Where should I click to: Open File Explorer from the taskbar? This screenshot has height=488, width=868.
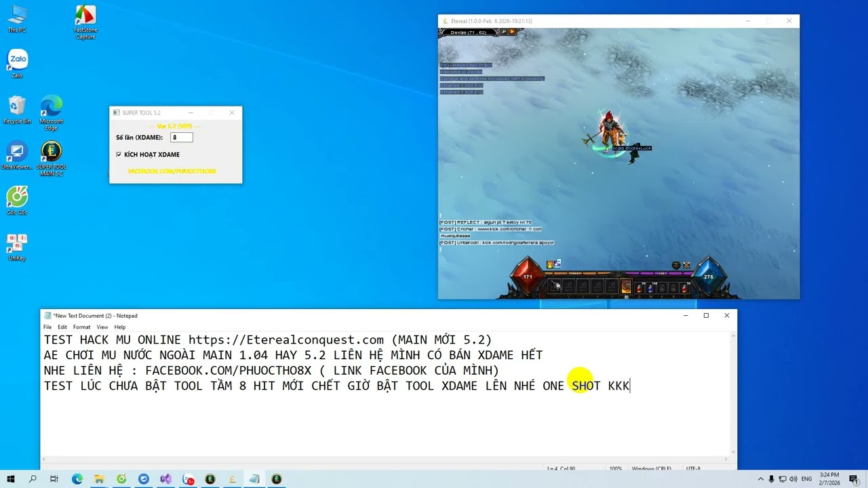(99, 479)
